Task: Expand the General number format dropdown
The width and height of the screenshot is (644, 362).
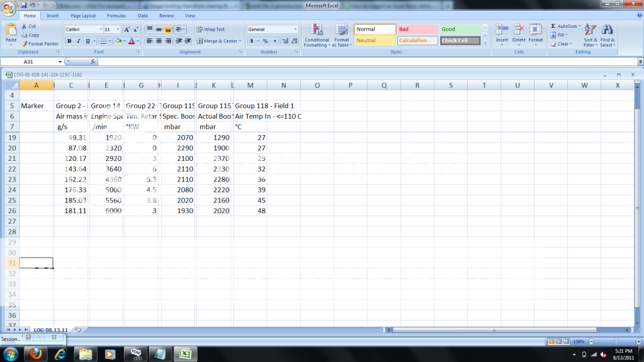Action: [296, 30]
